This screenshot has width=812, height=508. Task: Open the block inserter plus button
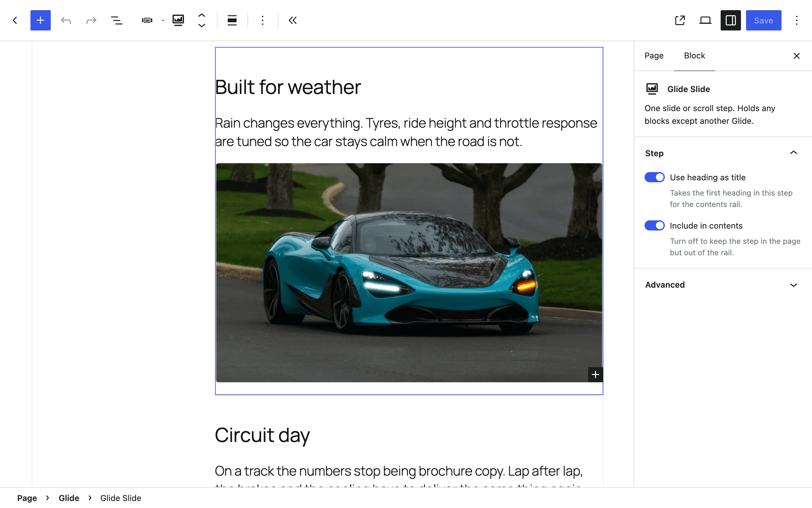(40, 20)
